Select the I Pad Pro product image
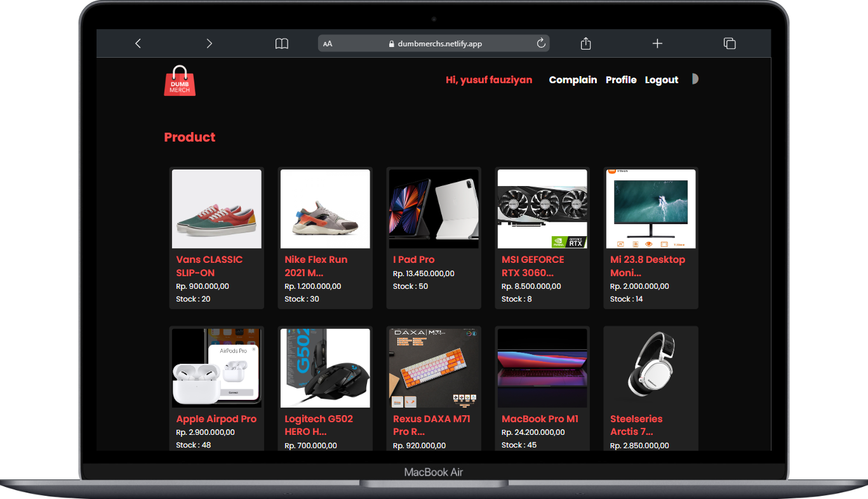Viewport: 868px width, 499px height. pyautogui.click(x=434, y=209)
